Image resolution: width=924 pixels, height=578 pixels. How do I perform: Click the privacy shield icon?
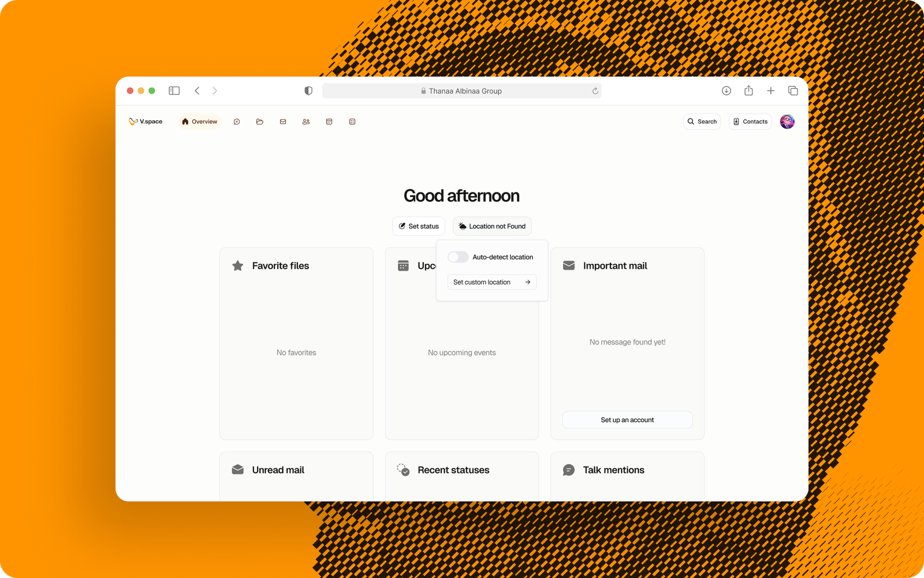click(x=308, y=91)
